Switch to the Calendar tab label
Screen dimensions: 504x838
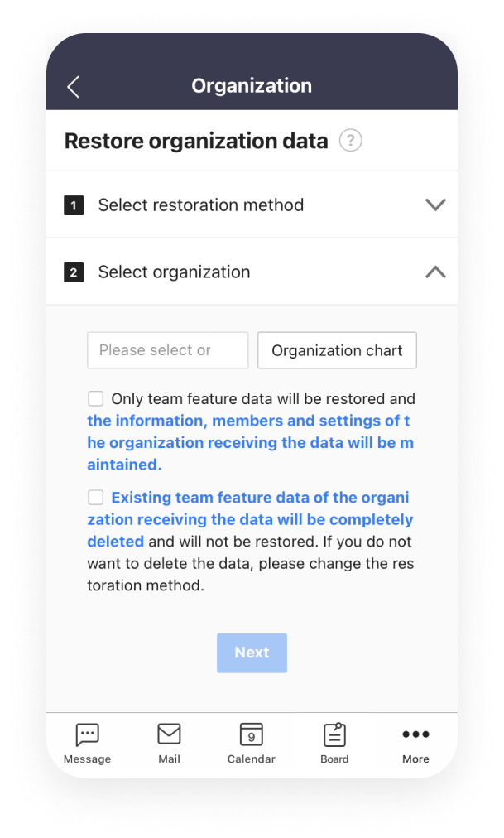(x=251, y=759)
